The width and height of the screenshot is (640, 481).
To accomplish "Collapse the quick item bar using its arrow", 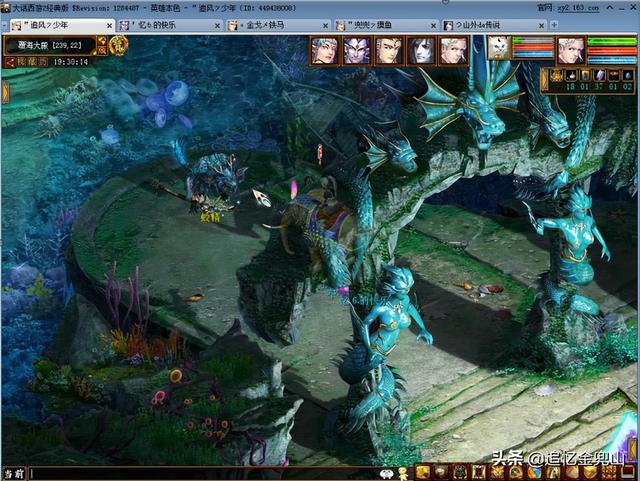I will [544, 80].
